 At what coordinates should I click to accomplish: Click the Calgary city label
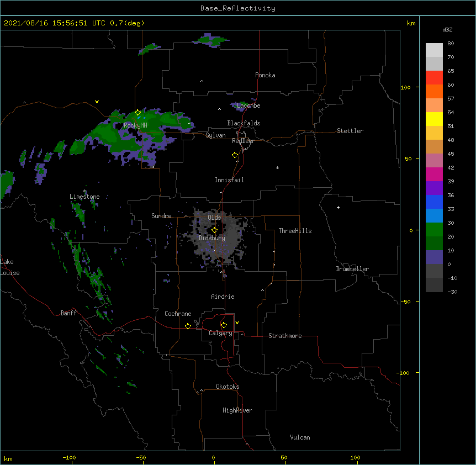pos(220,333)
